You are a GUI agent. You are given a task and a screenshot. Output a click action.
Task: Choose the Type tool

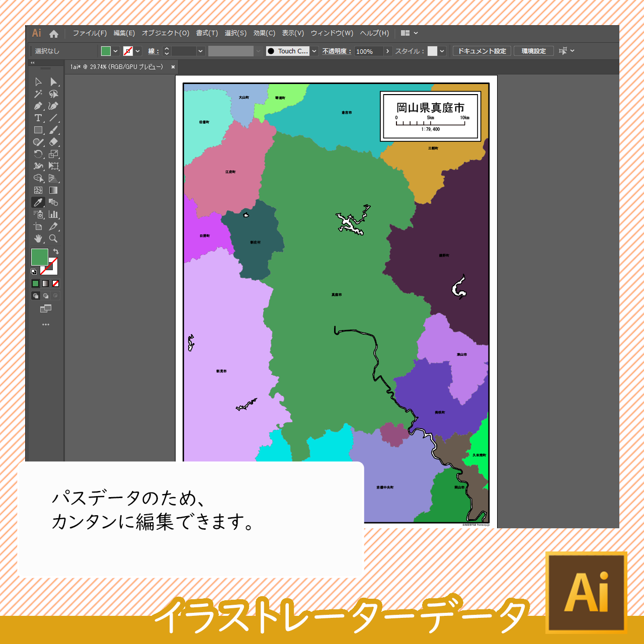tap(38, 118)
